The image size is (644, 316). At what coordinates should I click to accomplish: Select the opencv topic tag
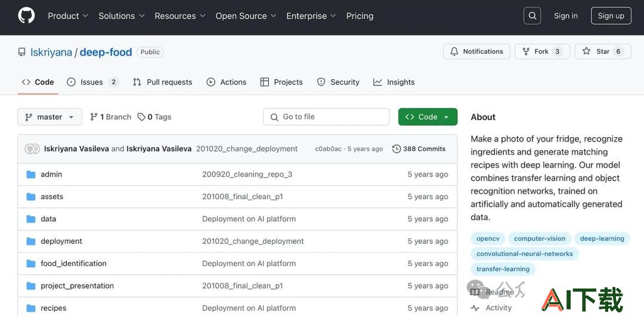488,238
